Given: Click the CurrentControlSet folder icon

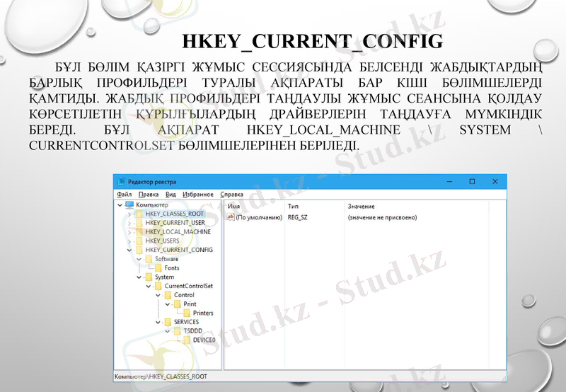Looking at the screenshot, I should 158,286.
